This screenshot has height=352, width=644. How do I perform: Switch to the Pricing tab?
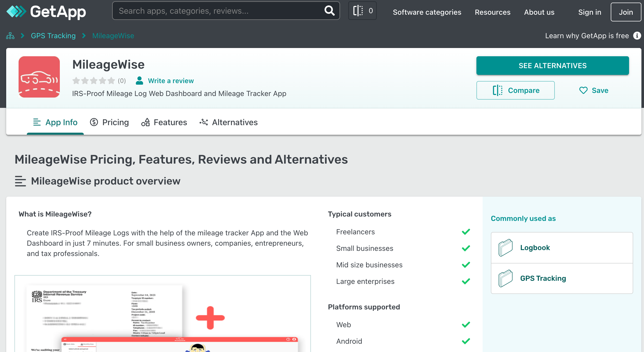point(109,122)
